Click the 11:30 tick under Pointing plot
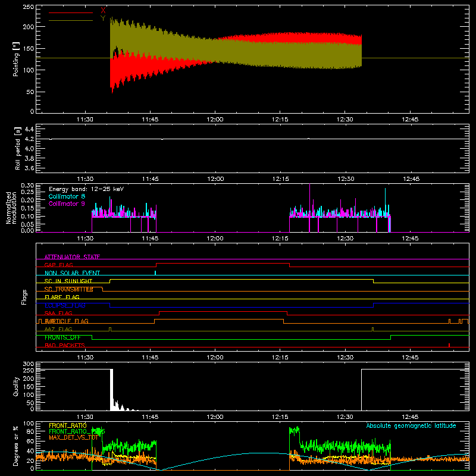Screen dimensions: 476x476 (x=85, y=120)
